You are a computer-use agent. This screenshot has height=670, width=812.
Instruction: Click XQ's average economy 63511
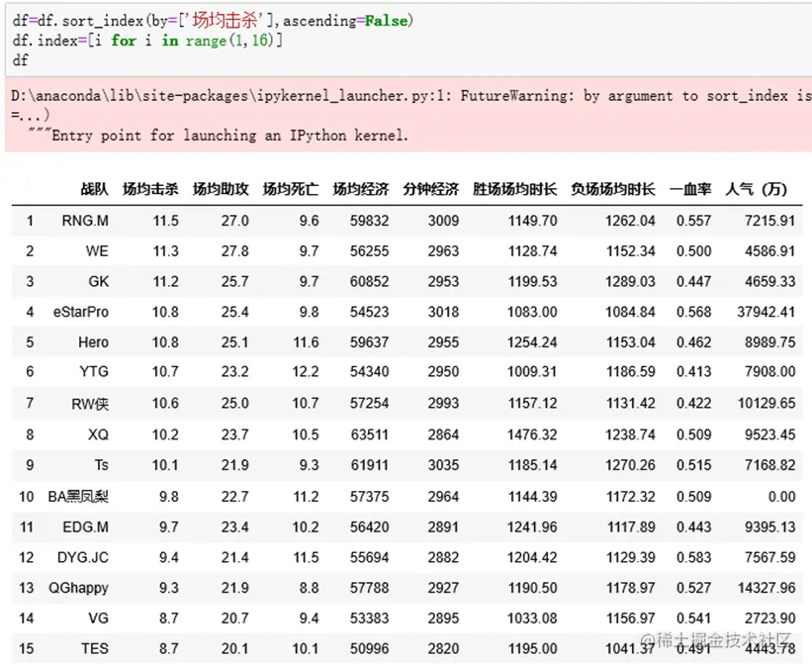tap(369, 434)
